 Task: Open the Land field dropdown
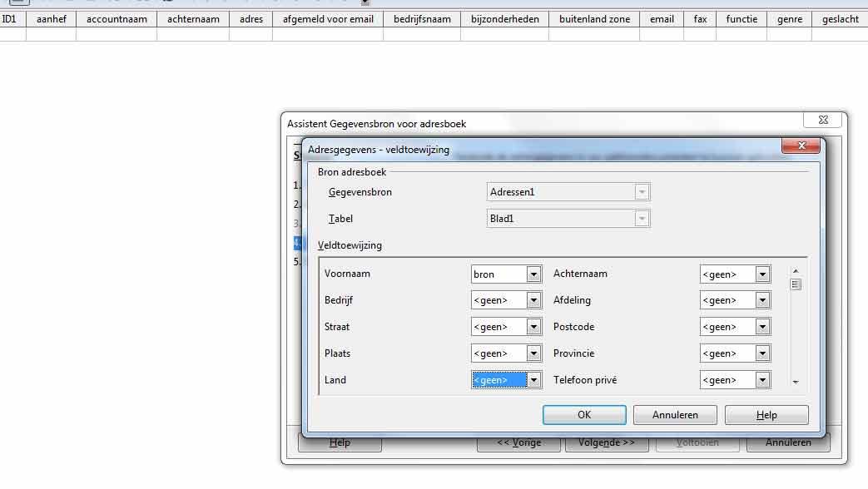point(533,380)
